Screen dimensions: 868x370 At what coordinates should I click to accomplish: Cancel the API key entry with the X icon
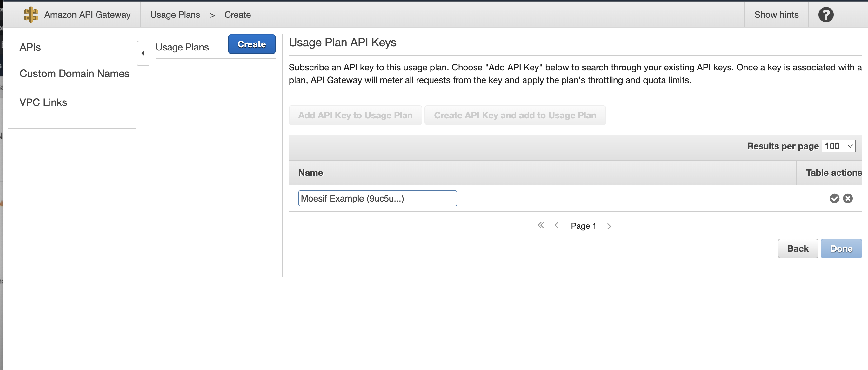tap(848, 198)
